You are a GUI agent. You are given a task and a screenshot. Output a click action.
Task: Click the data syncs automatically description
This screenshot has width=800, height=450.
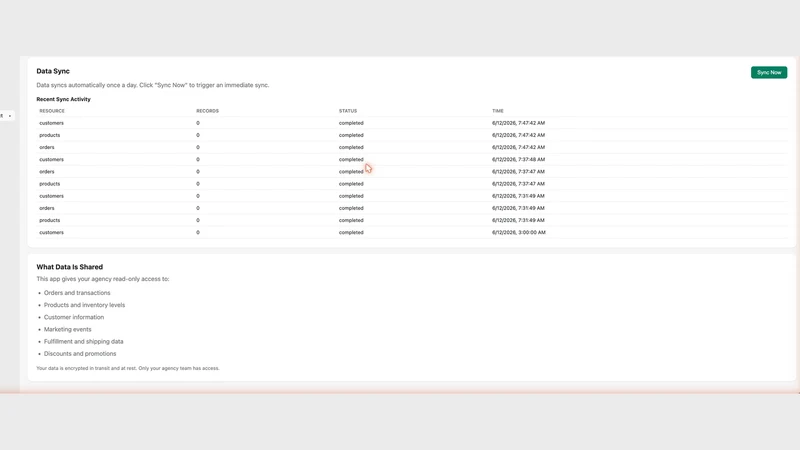(153, 85)
